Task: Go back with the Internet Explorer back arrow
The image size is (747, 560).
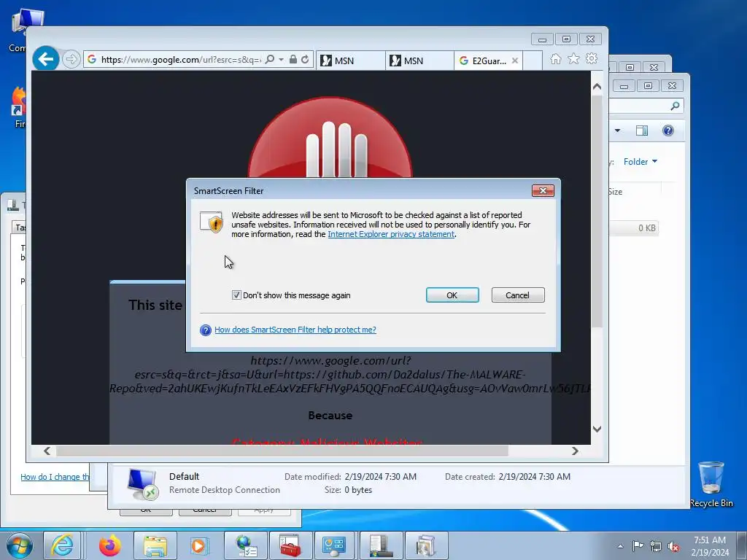Action: [x=46, y=59]
